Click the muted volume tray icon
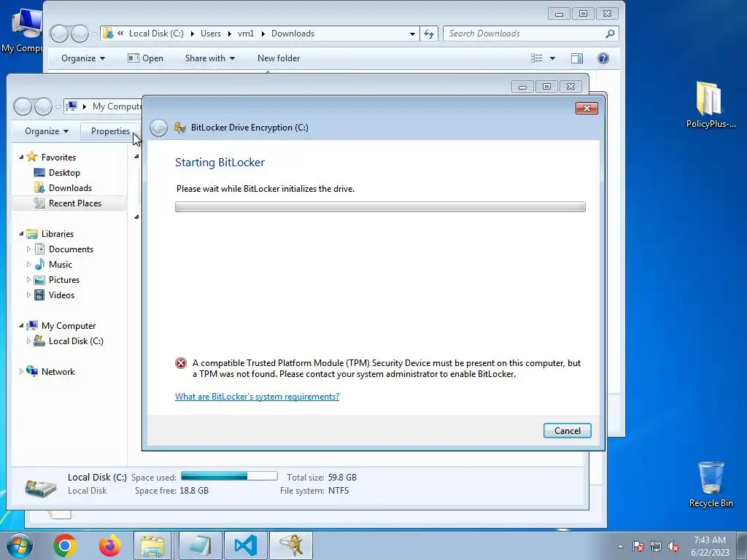747x560 pixels. [673, 547]
